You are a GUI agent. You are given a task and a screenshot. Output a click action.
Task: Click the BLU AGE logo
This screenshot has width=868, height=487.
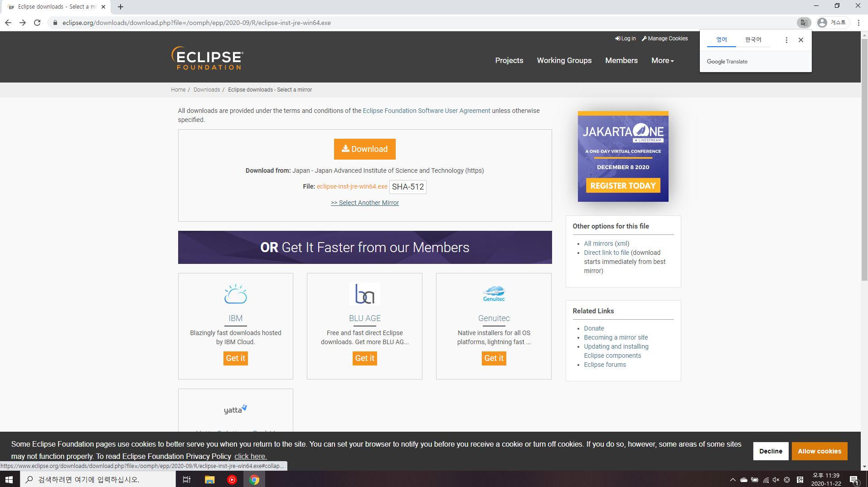pos(365,294)
